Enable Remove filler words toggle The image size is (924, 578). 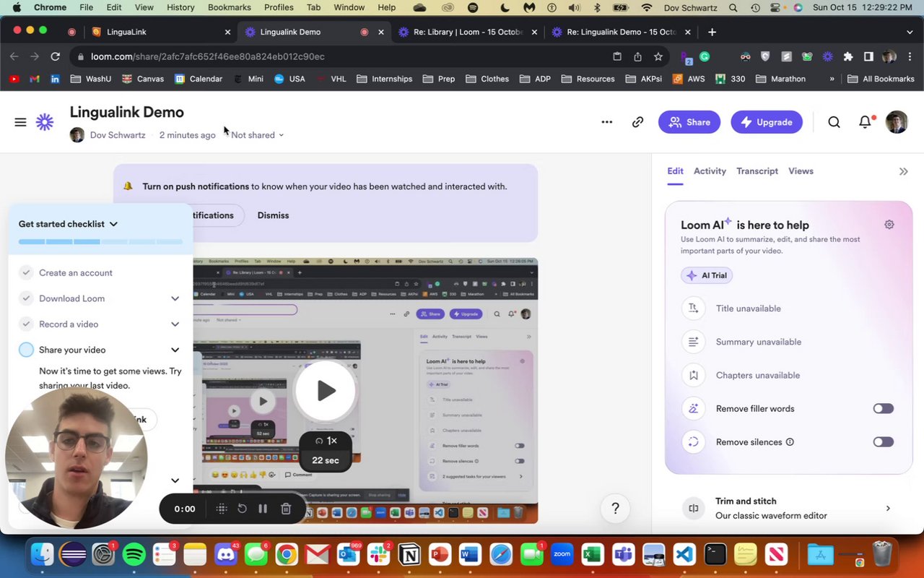tap(883, 409)
